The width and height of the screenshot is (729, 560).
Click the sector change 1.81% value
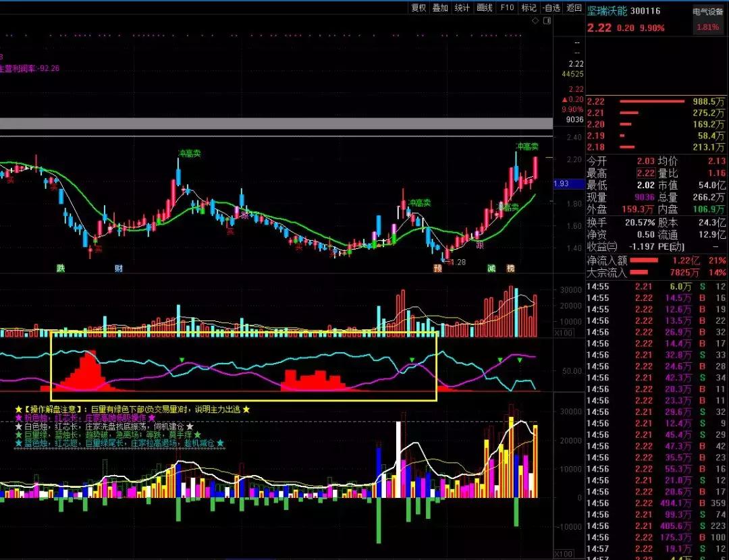click(x=707, y=27)
